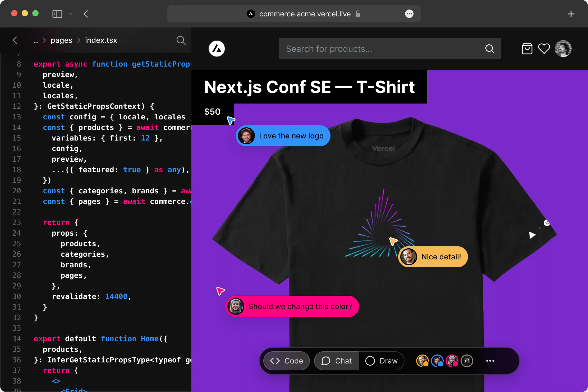Click the back chevron in file breadcrumb
588x392 pixels.
[15, 40]
